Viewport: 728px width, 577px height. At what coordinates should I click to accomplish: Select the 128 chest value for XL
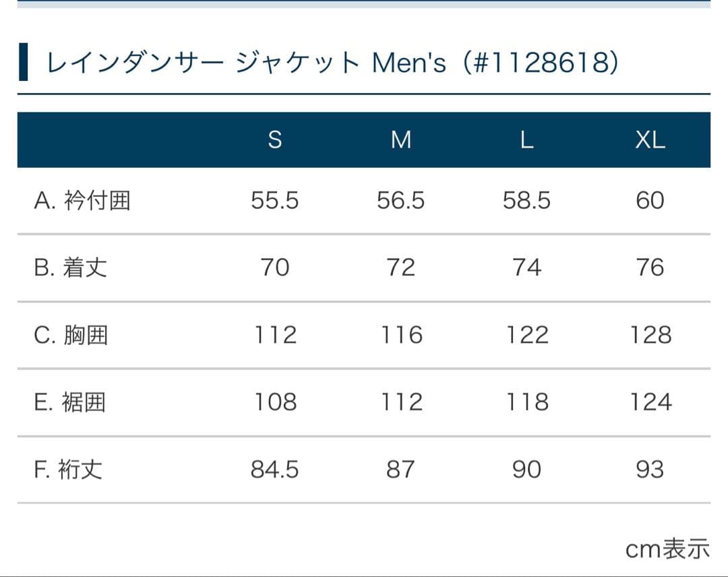click(650, 335)
